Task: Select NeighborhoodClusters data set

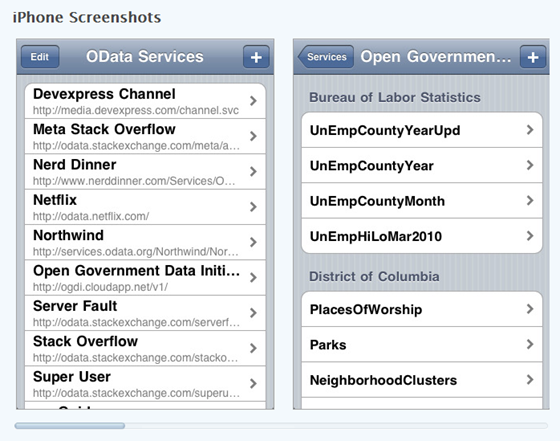Action: [422, 380]
